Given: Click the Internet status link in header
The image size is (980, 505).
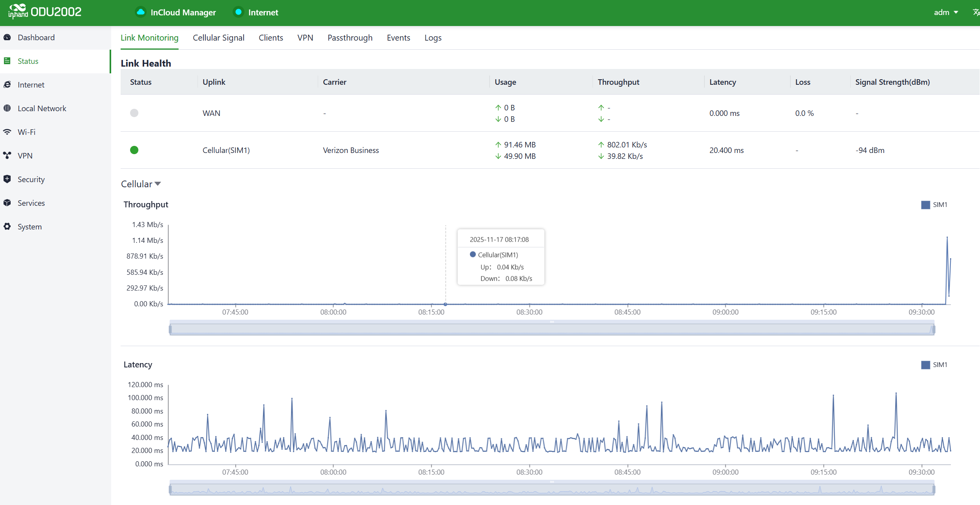Looking at the screenshot, I should tap(263, 12).
